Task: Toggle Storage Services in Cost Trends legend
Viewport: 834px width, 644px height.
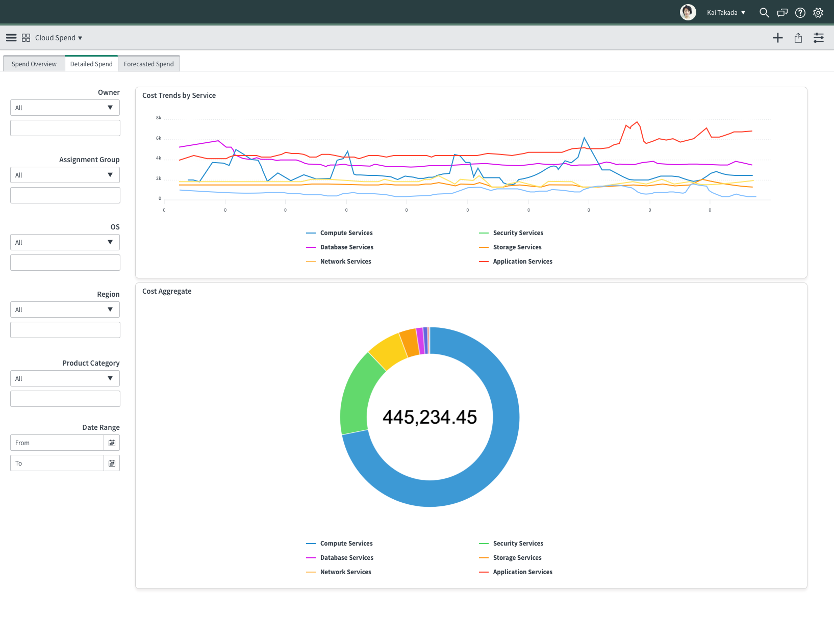Action: pyautogui.click(x=510, y=247)
